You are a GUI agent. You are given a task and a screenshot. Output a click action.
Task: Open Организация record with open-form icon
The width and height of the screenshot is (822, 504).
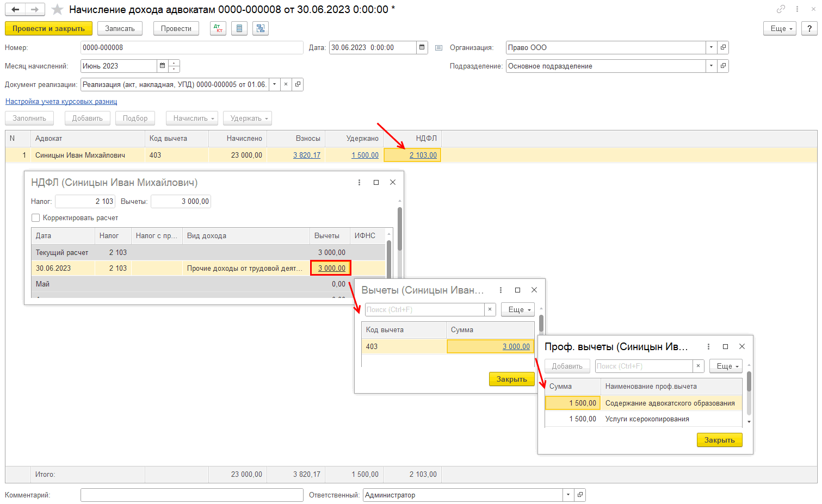click(723, 48)
